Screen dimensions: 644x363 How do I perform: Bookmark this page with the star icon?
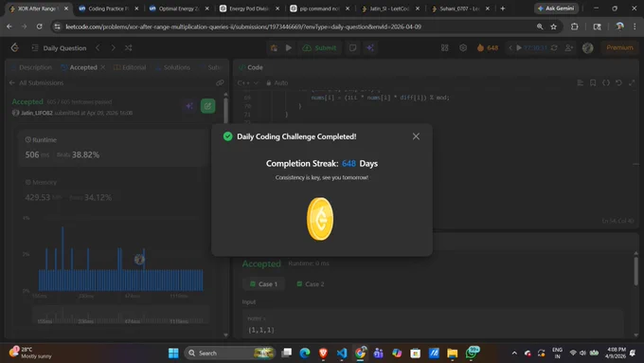(553, 27)
